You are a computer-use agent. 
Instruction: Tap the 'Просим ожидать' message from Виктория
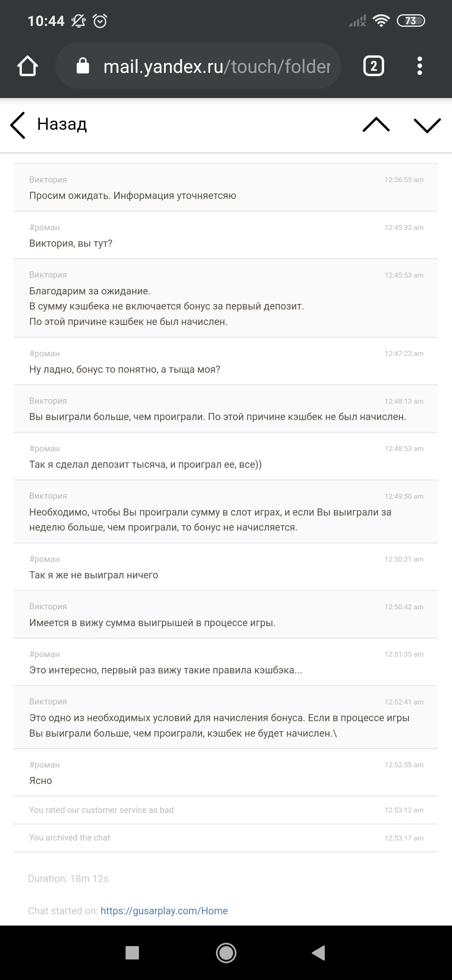(x=133, y=196)
